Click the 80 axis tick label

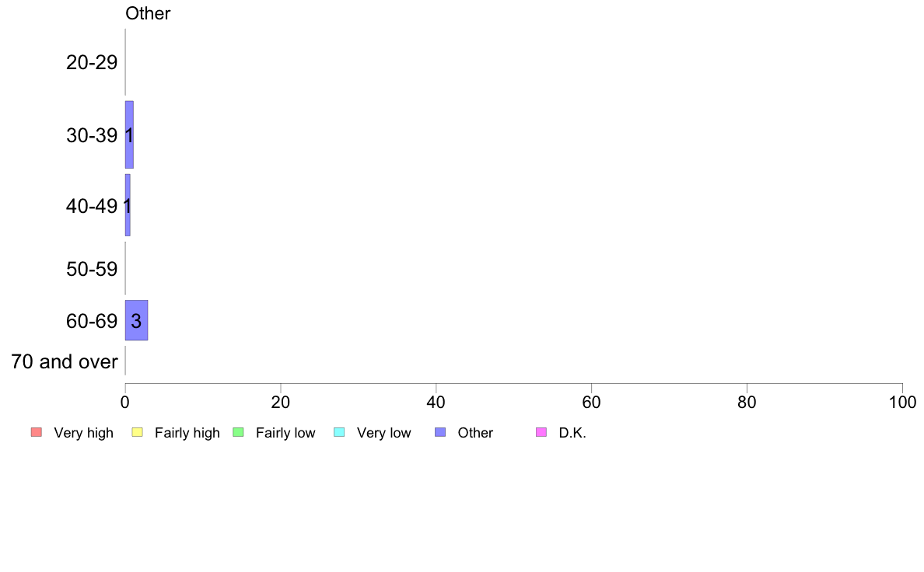(747, 403)
